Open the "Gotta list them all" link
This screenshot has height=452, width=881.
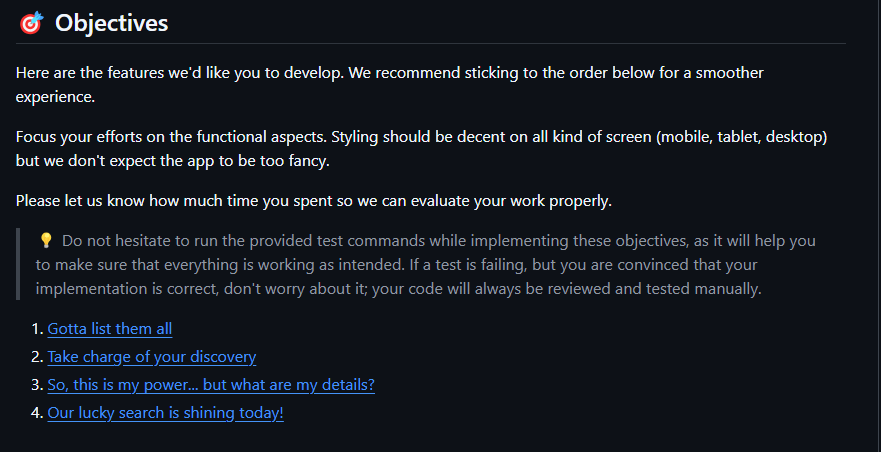[109, 328]
